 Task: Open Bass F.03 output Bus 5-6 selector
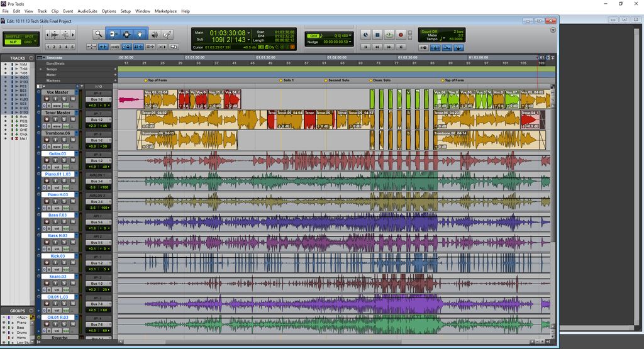pos(99,222)
